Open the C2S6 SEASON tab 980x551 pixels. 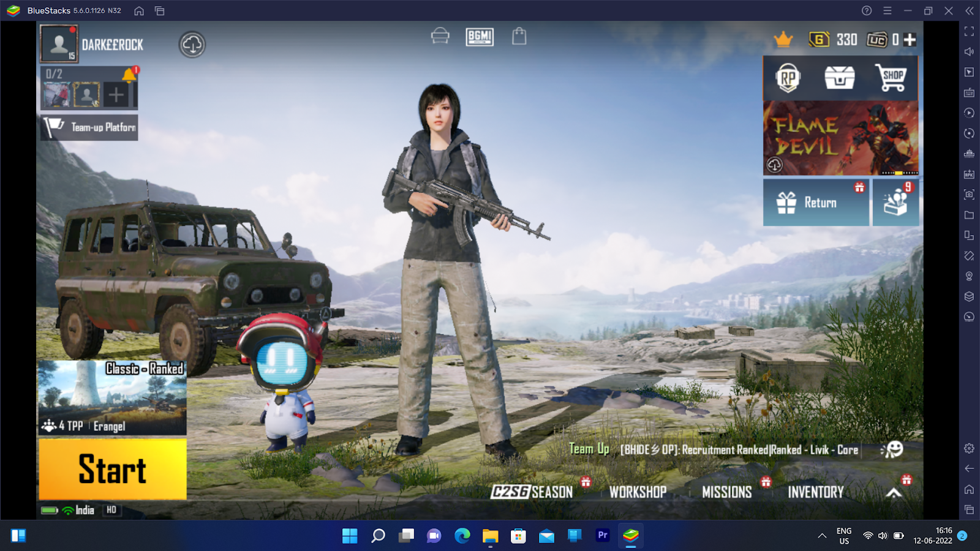click(532, 492)
